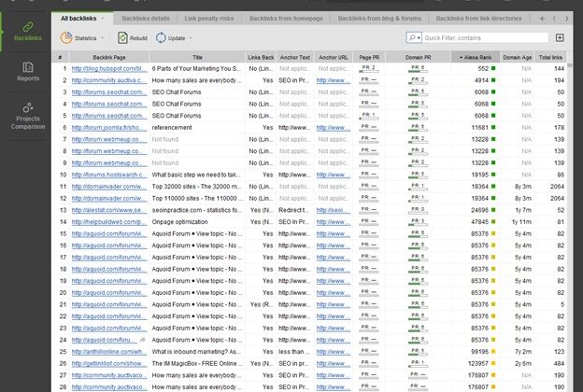Open the All backlinks tab dropdown arrow
Image resolution: width=583 pixels, height=392 pixels.
pyautogui.click(x=103, y=19)
